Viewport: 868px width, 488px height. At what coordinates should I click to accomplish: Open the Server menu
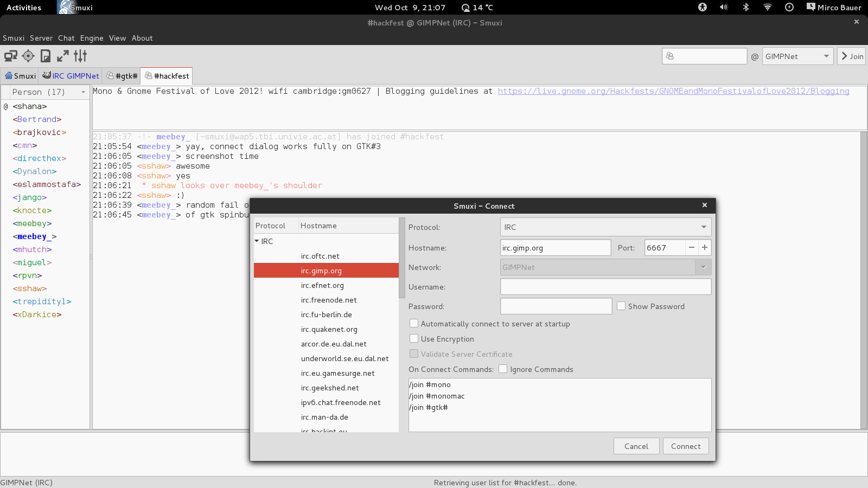point(41,38)
